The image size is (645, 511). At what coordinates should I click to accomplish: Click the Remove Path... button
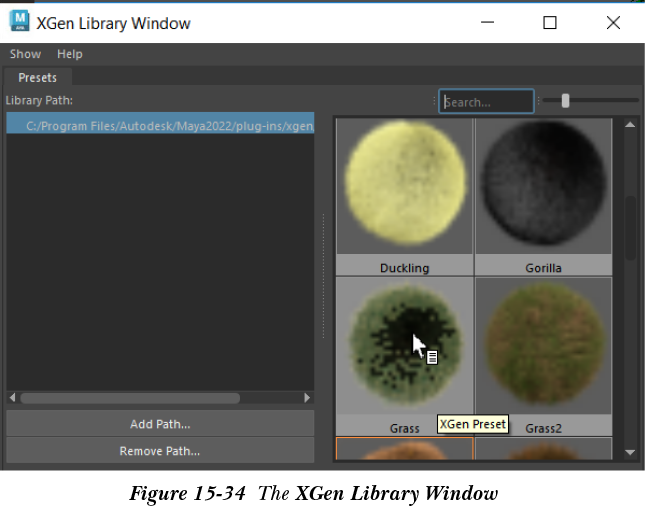tap(160, 451)
